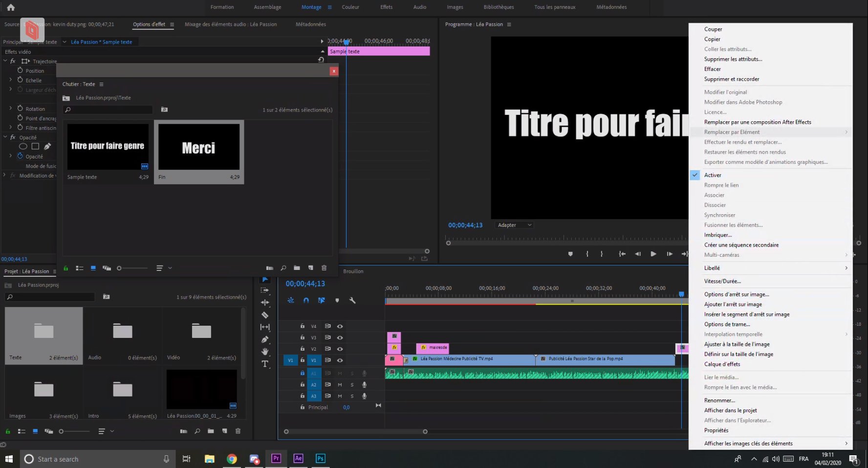Open Premiere Home screen icon
The height and width of the screenshot is (468, 868).
pos(11,7)
